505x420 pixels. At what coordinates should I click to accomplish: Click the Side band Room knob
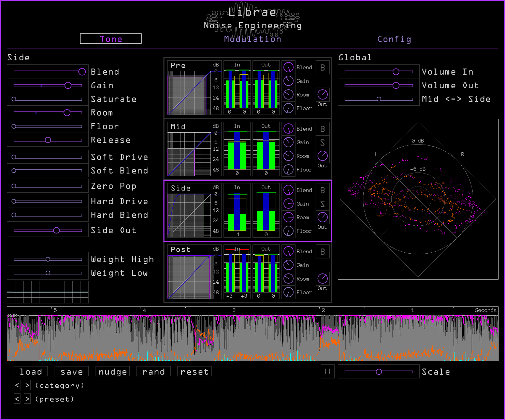pos(288,217)
